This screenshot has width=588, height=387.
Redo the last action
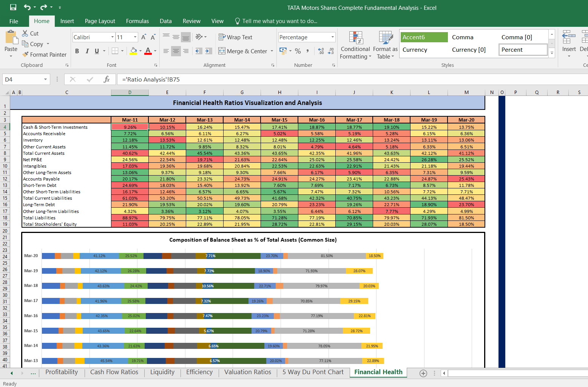[x=43, y=7]
